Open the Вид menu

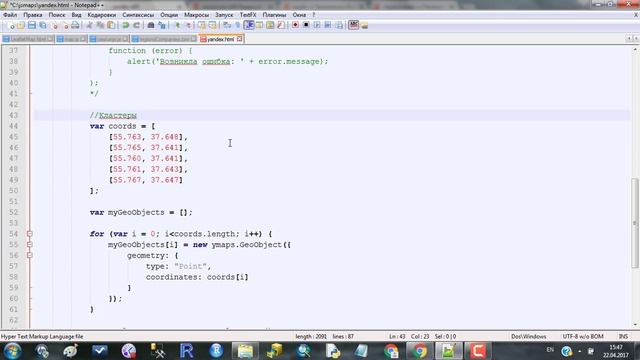76,15
